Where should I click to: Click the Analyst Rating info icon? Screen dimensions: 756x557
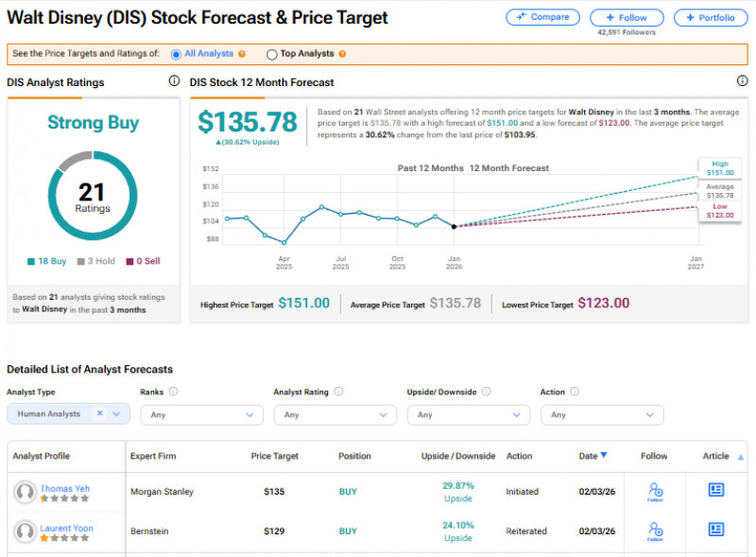click(338, 392)
